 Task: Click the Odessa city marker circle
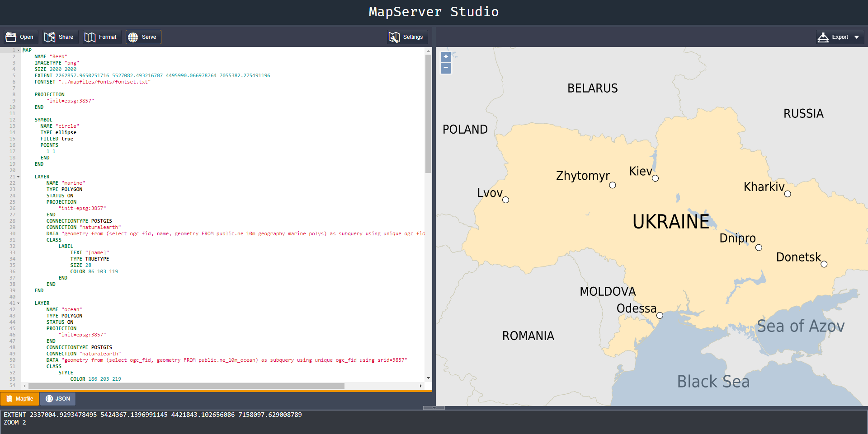660,315
